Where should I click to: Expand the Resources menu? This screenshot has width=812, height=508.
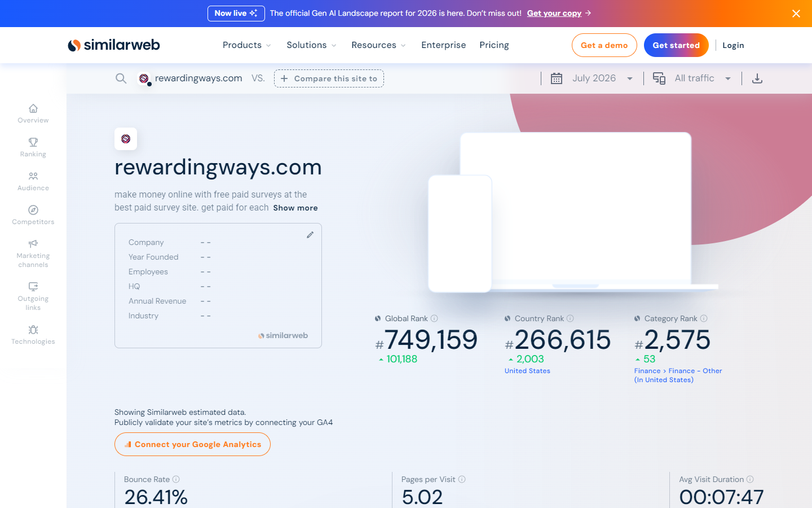(x=378, y=45)
